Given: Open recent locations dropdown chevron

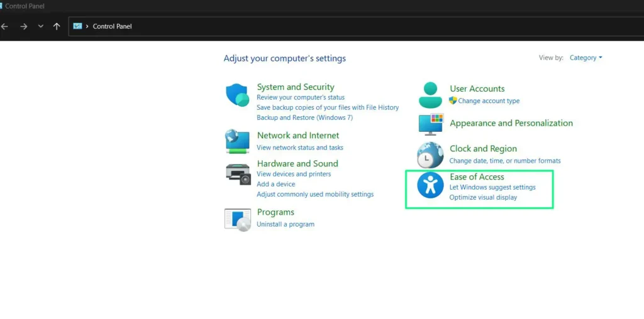Looking at the screenshot, I should [x=40, y=26].
